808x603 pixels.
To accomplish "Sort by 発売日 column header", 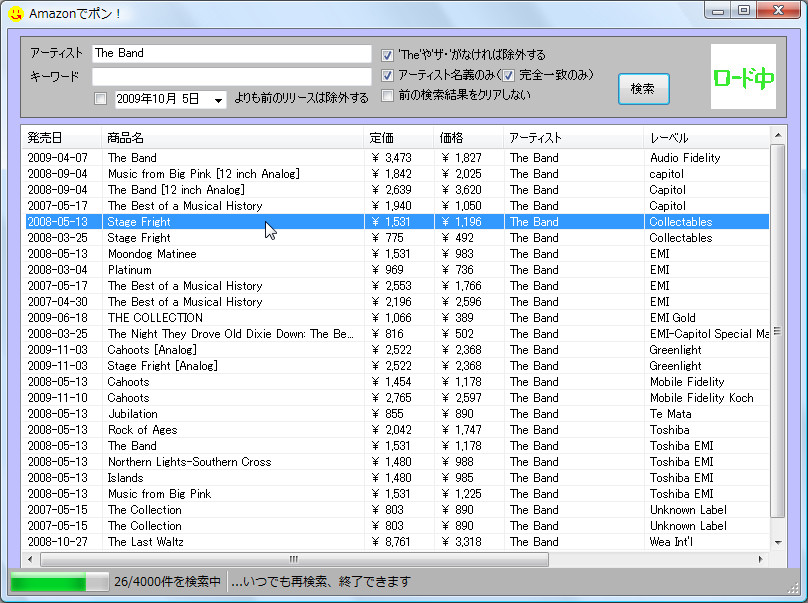I will pyautogui.click(x=61, y=138).
